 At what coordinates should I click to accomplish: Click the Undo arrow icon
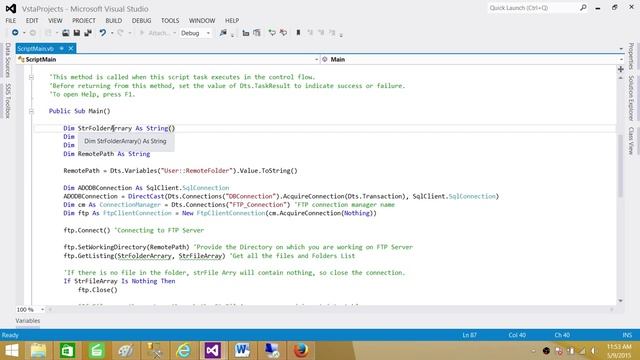pos(102,33)
